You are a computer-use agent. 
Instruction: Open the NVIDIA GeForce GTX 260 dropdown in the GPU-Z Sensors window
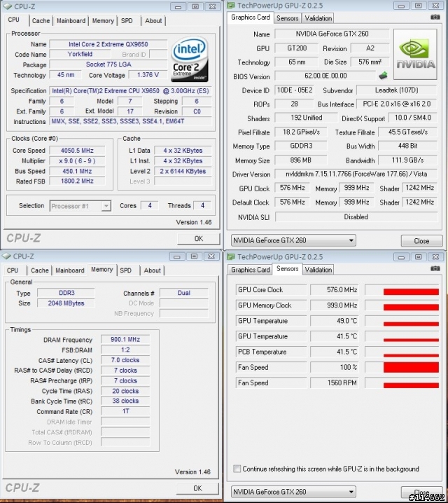tap(293, 492)
